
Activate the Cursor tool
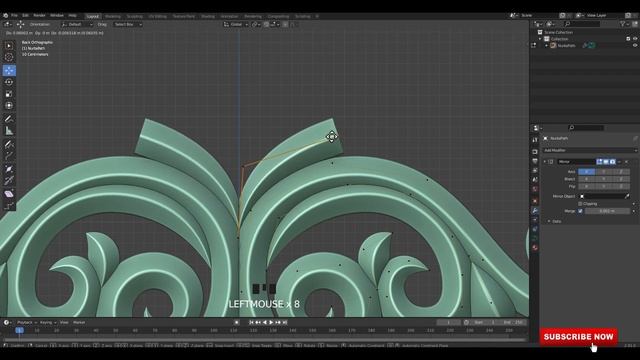(x=9, y=58)
